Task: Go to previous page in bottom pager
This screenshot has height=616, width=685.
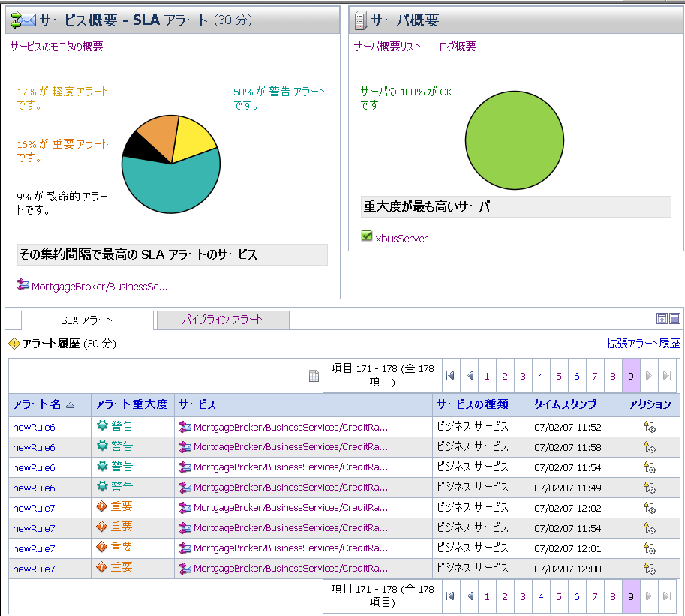Action: pos(470,596)
